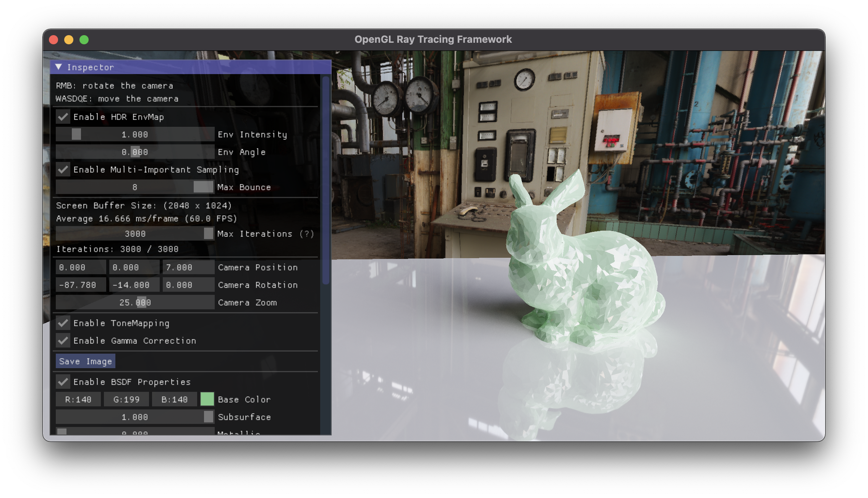Disable the ToneMapping checkbox
868x498 pixels.
click(63, 323)
